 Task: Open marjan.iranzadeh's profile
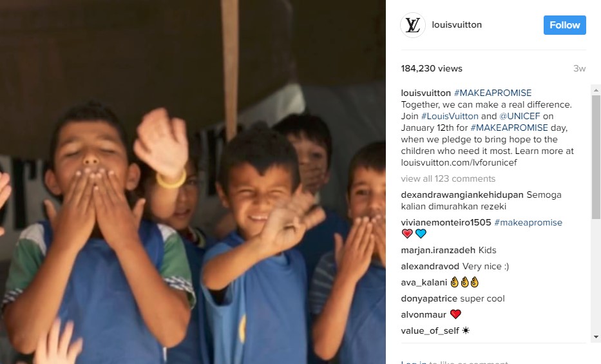tap(438, 250)
